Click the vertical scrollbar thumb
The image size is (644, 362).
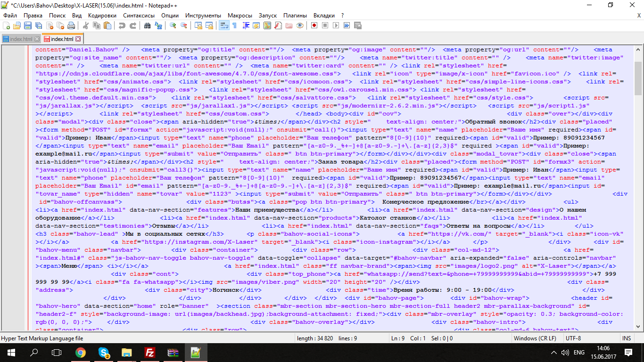[x=638, y=77]
